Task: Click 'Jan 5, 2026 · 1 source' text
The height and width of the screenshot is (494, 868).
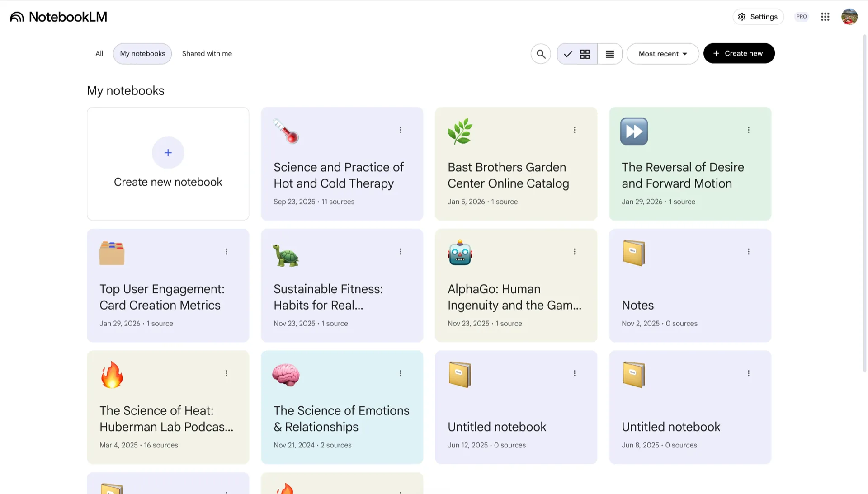Action: point(482,202)
